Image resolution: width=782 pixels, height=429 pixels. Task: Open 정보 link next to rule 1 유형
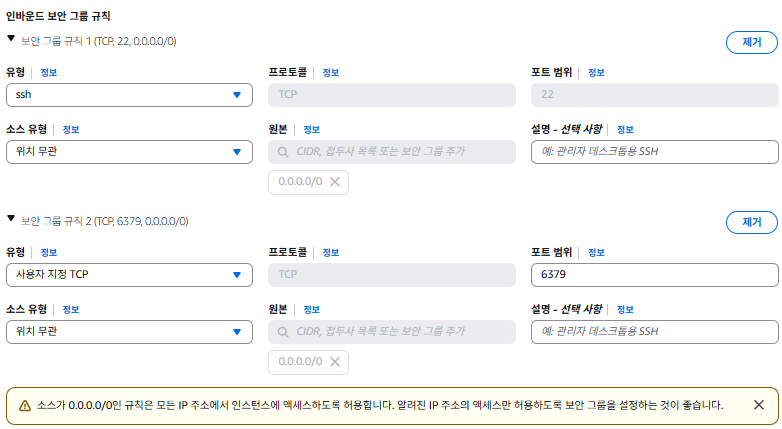coord(48,72)
